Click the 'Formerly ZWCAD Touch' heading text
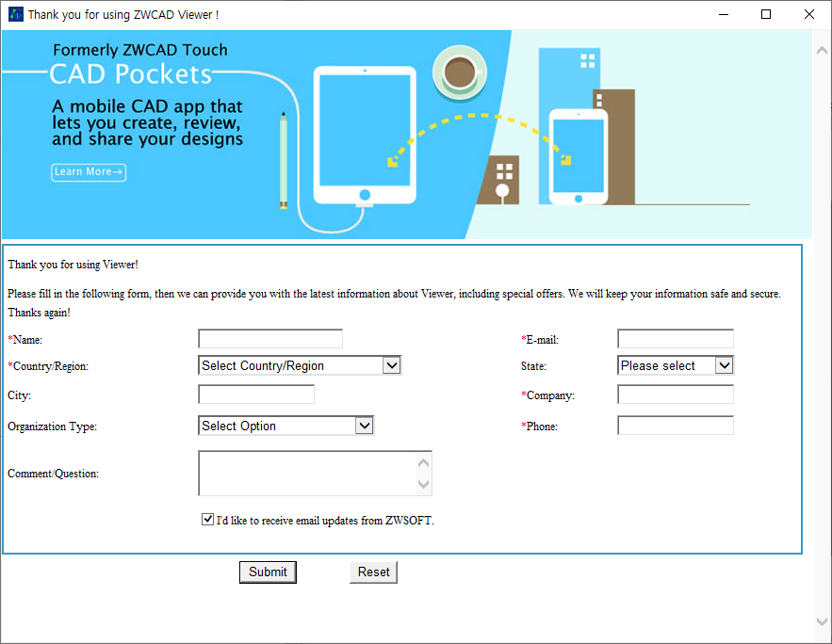Viewport: 832px width, 644px height. click(140, 50)
